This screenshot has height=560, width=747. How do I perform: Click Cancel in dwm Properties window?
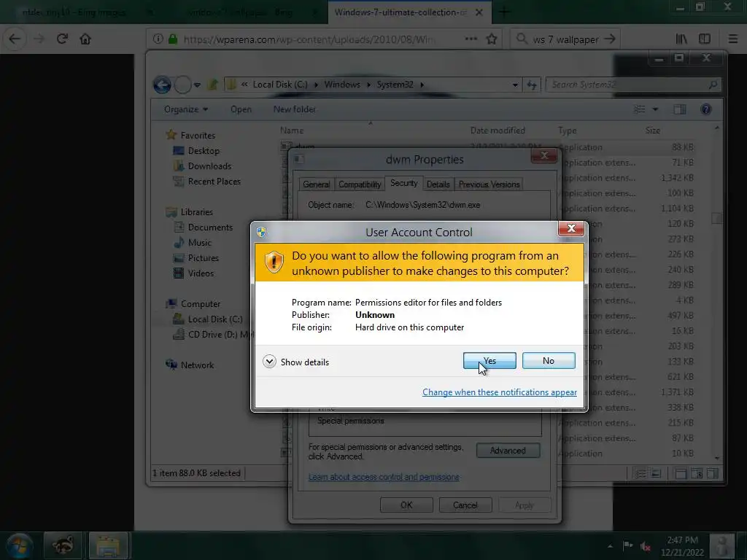point(465,505)
